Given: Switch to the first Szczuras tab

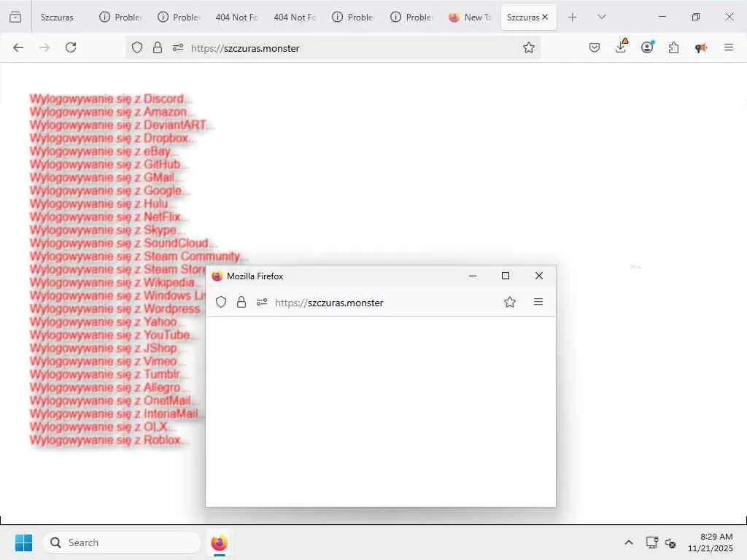Looking at the screenshot, I should [57, 17].
